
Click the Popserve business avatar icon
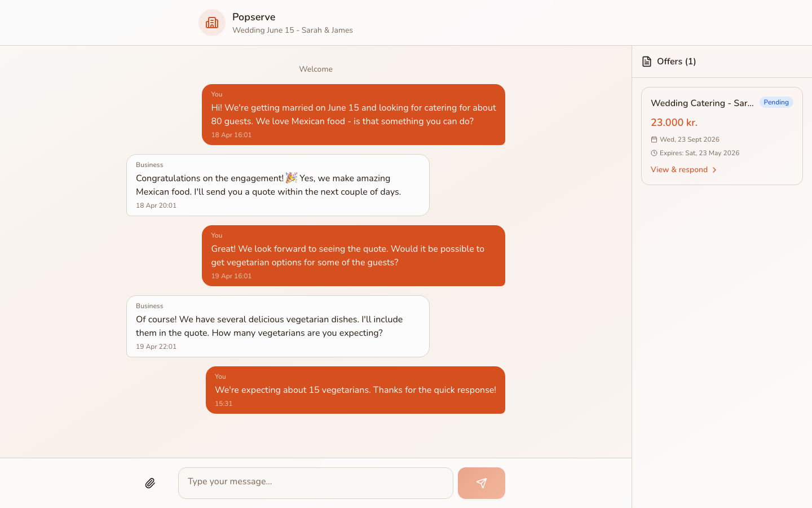(211, 23)
